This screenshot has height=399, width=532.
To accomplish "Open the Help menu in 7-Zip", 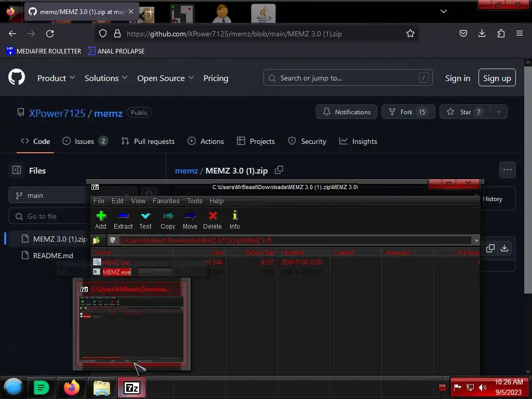I will [x=217, y=201].
